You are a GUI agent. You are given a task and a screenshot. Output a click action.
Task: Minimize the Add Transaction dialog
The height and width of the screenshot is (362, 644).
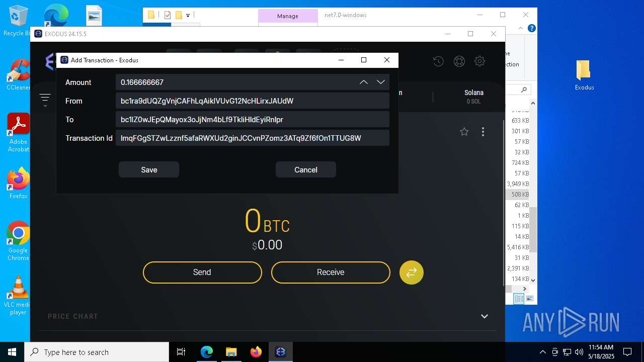tap(341, 60)
